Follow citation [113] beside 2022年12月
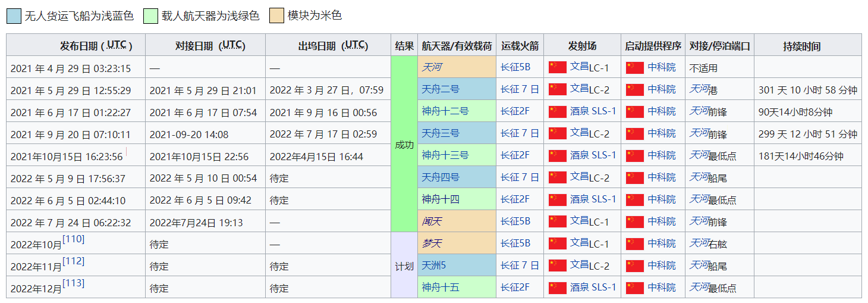Screen dimensions: 868x303 (x=73, y=283)
